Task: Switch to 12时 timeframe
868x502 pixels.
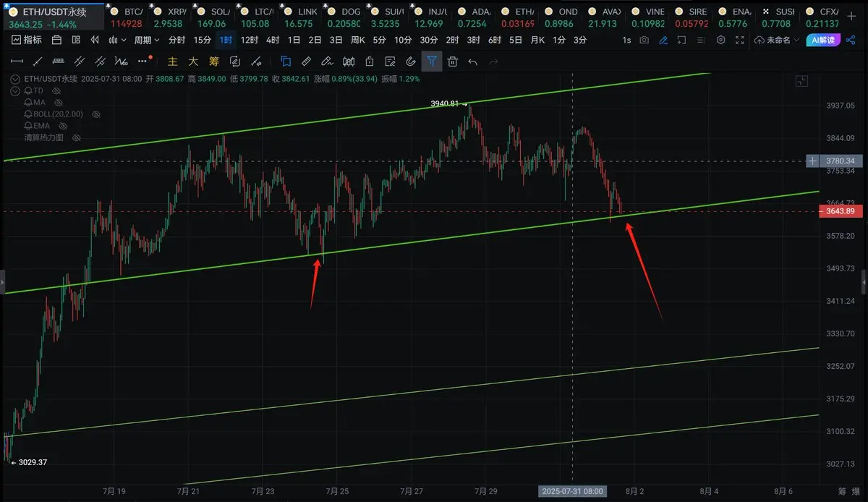Action: coord(249,40)
